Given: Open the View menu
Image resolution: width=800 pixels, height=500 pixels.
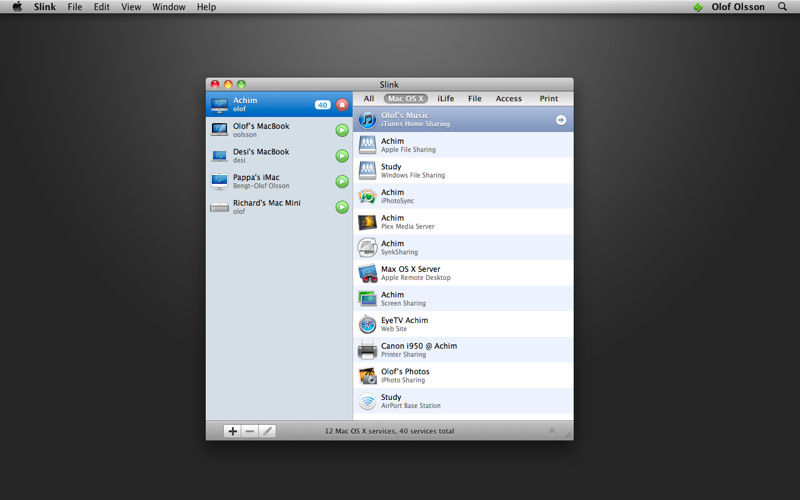Looking at the screenshot, I should point(131,7).
